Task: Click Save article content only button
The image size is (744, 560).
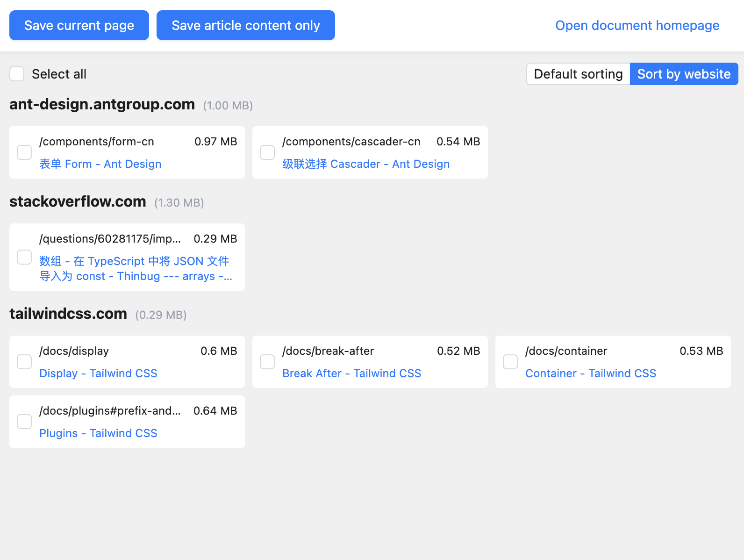Action: click(246, 25)
